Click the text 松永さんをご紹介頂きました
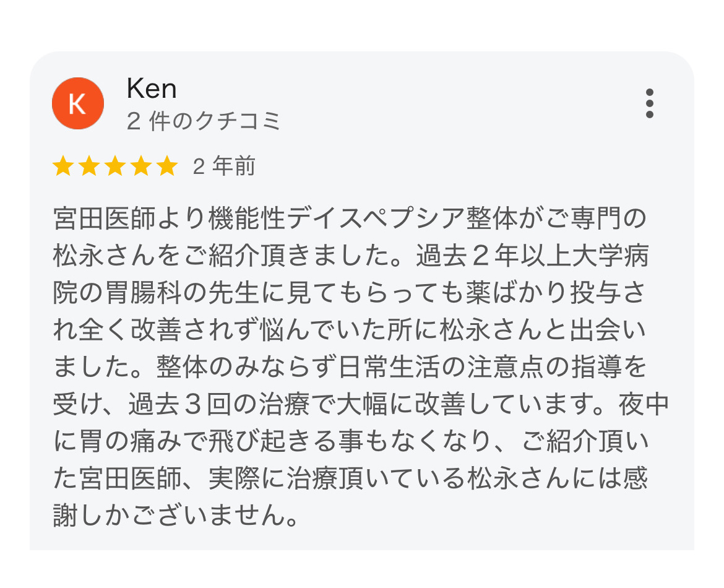The image size is (724, 588). [x=222, y=256]
